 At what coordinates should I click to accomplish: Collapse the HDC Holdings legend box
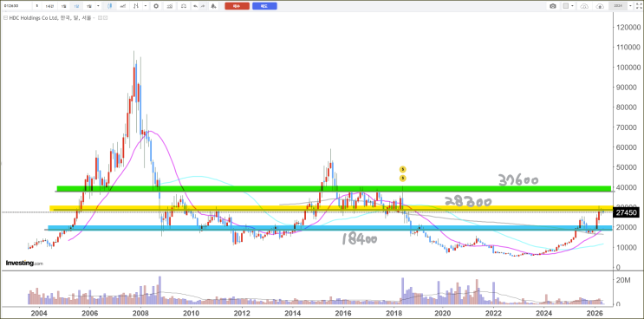point(6,18)
